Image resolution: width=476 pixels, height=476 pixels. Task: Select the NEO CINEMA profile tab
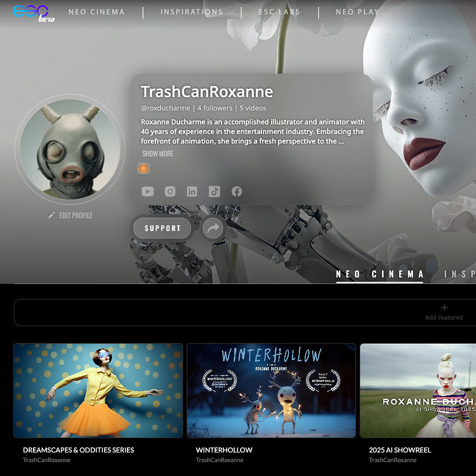click(380, 274)
